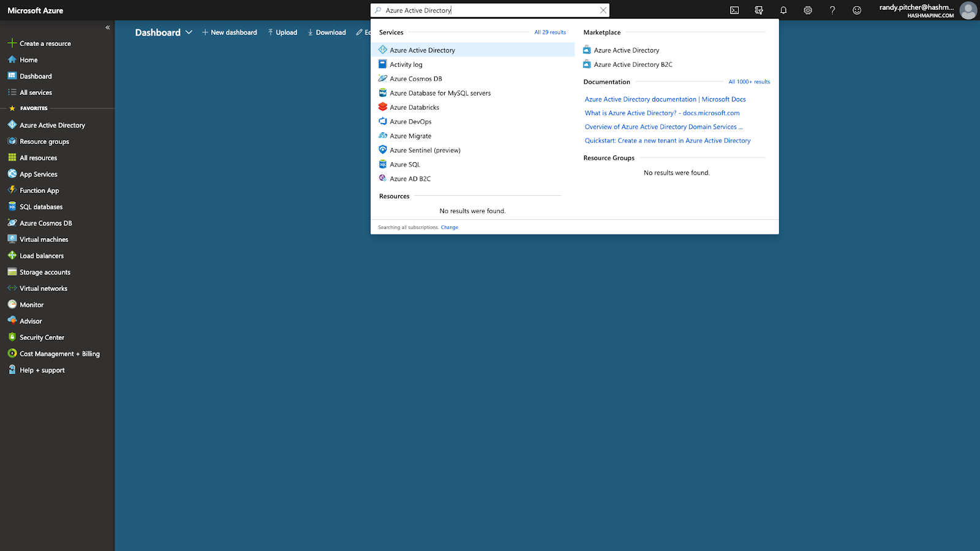The width and height of the screenshot is (980, 551).
Task: Open Cloud Shell from the top bar
Action: (734, 10)
